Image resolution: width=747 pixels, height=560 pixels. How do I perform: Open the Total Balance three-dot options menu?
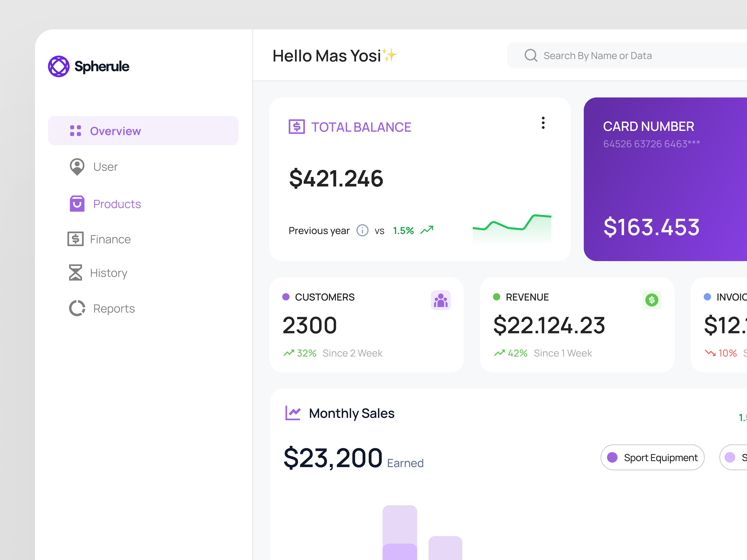543,123
